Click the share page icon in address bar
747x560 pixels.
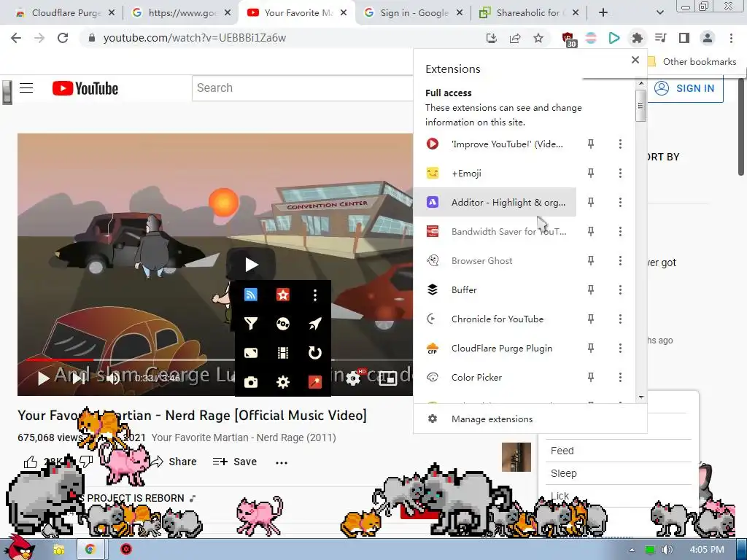point(515,38)
